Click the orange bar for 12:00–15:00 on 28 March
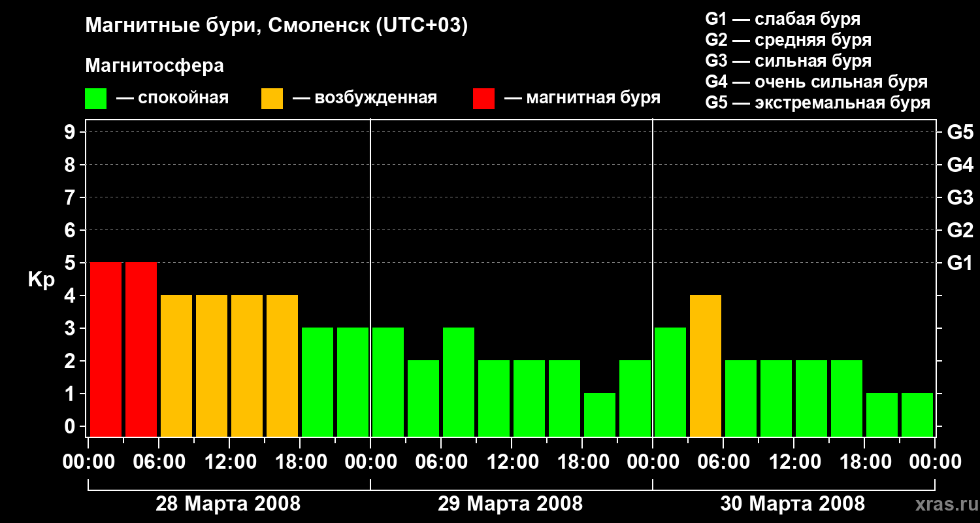Image resolution: width=980 pixels, height=523 pixels. click(247, 365)
